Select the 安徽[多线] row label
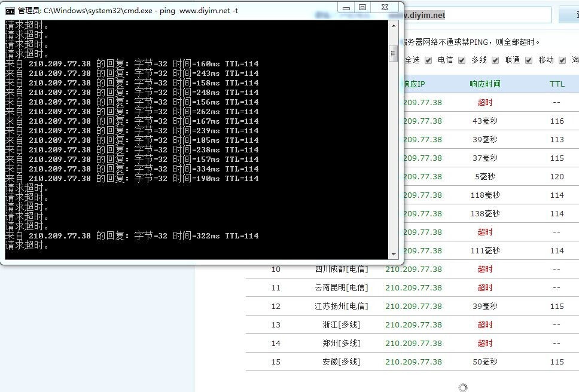Viewport: 579px width, 392px height. [x=342, y=362]
